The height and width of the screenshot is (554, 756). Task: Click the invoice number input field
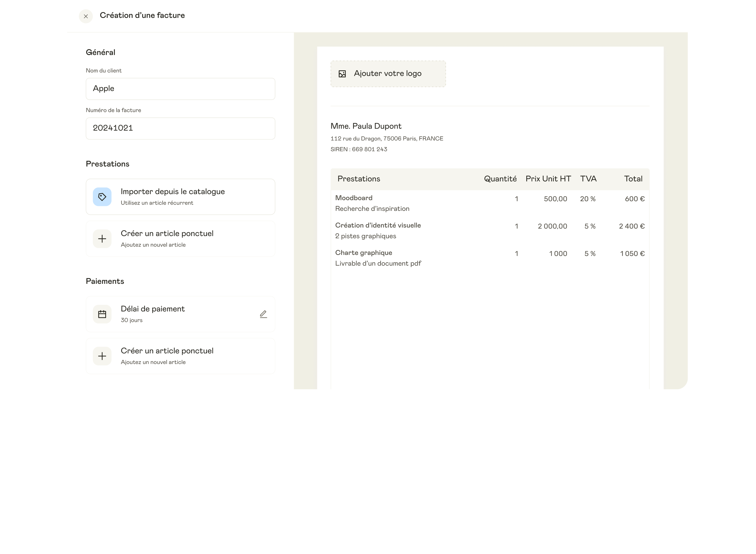180,129
